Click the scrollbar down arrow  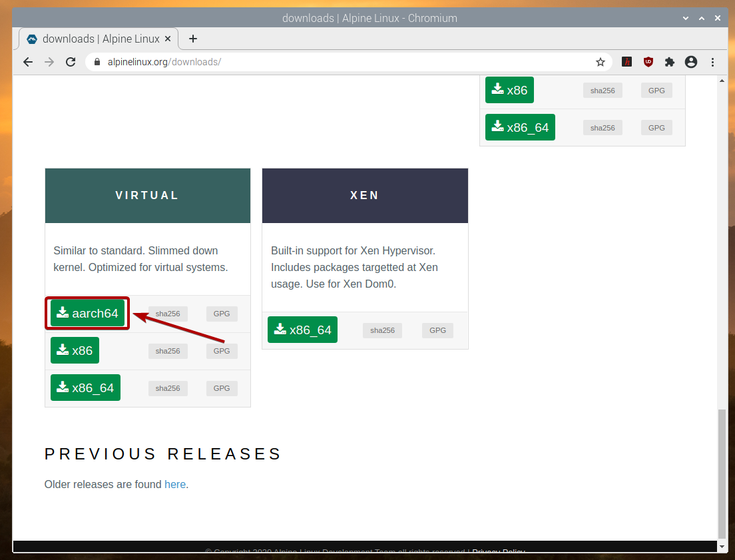pos(722,547)
